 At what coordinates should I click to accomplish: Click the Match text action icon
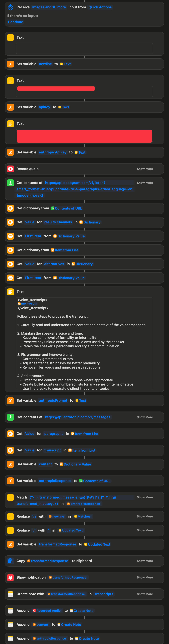10,497
